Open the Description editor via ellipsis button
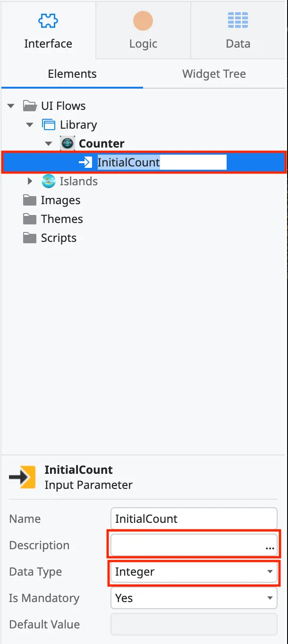Image resolution: width=288 pixels, height=644 pixels. pyautogui.click(x=270, y=548)
